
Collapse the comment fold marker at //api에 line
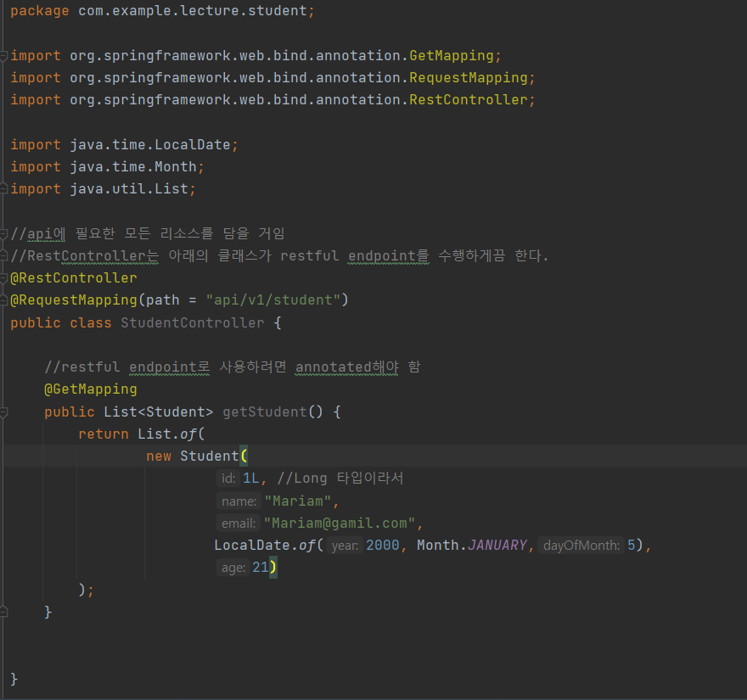pyautogui.click(x=3, y=234)
